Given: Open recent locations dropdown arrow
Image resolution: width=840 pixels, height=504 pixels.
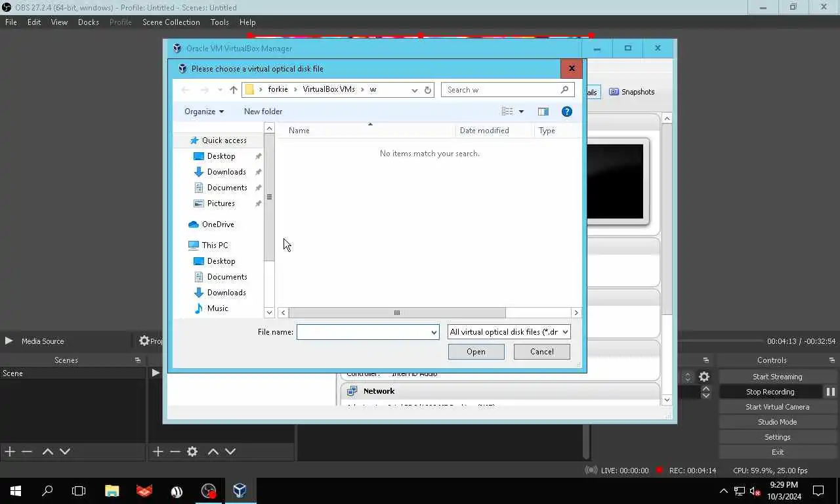Looking at the screenshot, I should [220, 90].
